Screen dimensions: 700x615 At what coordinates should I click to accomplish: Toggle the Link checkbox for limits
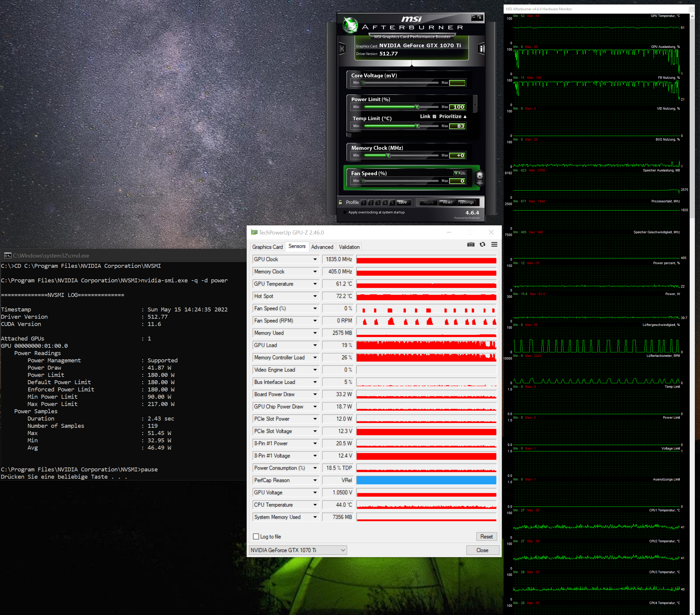pyautogui.click(x=434, y=116)
